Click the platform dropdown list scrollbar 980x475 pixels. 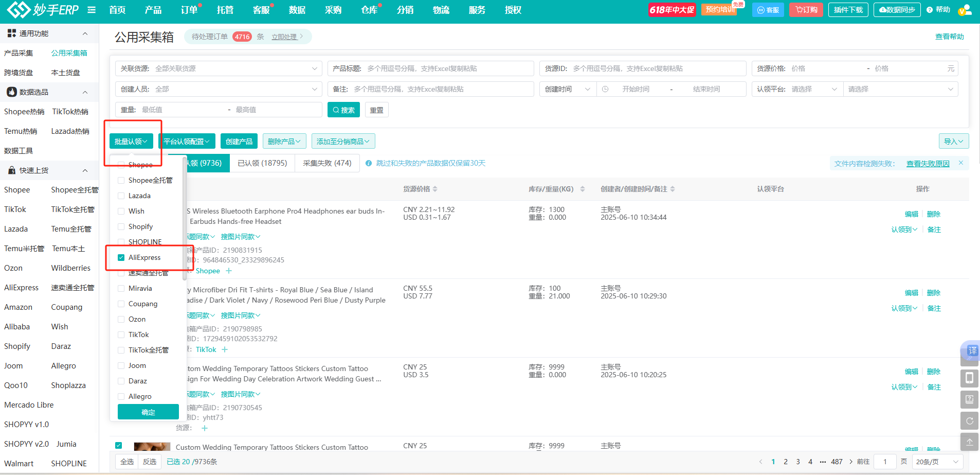coord(185,219)
